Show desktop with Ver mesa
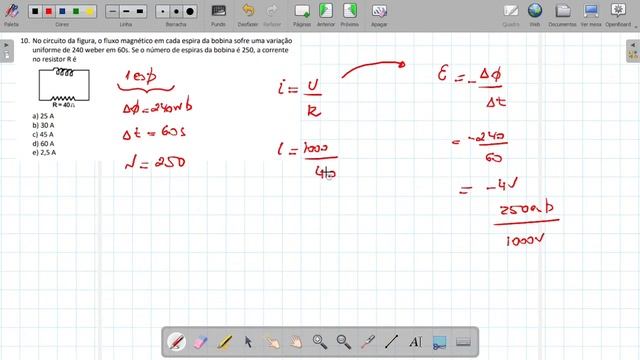This screenshot has height=360, width=640. (x=591, y=15)
